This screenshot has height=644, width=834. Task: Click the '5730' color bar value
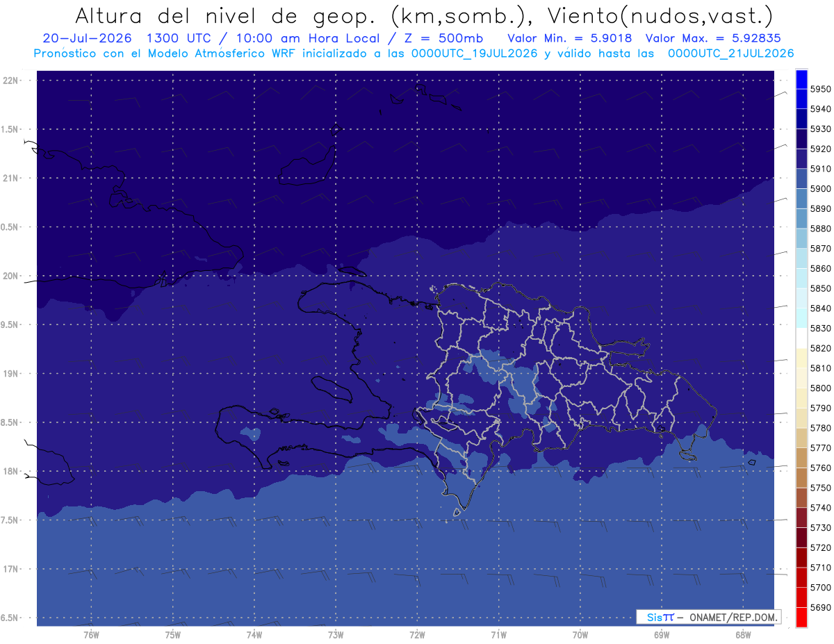pos(821,527)
